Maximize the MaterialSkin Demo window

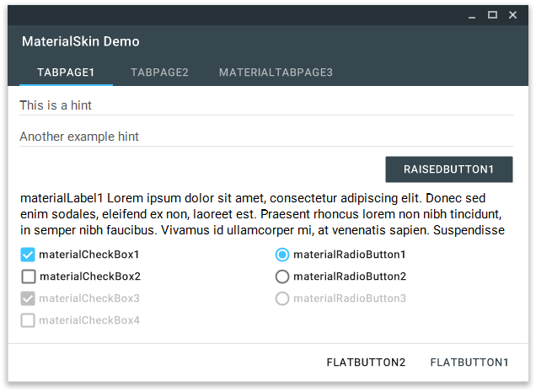point(492,15)
